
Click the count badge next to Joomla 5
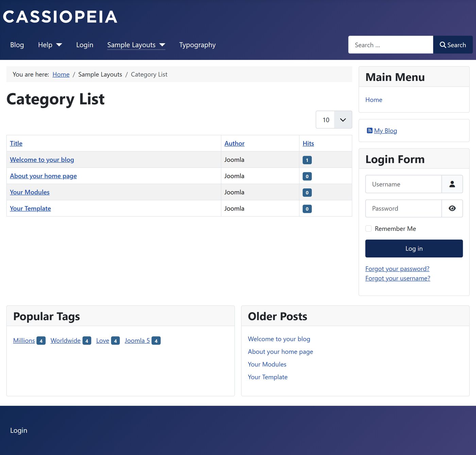[156, 341]
